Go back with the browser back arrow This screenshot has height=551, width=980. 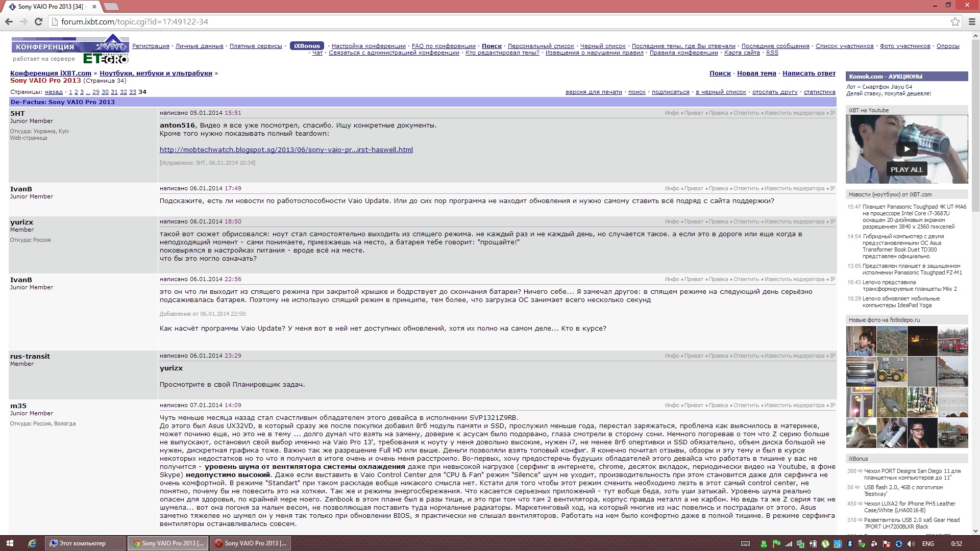pos(9,21)
